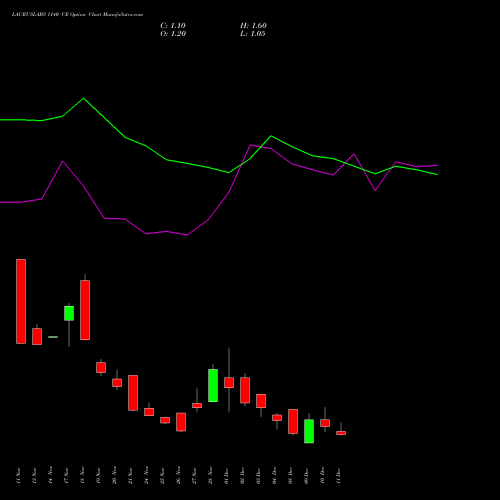Select the tall red candle for 11 Nov
This screenshot has width=500, height=500.
click(x=21, y=301)
